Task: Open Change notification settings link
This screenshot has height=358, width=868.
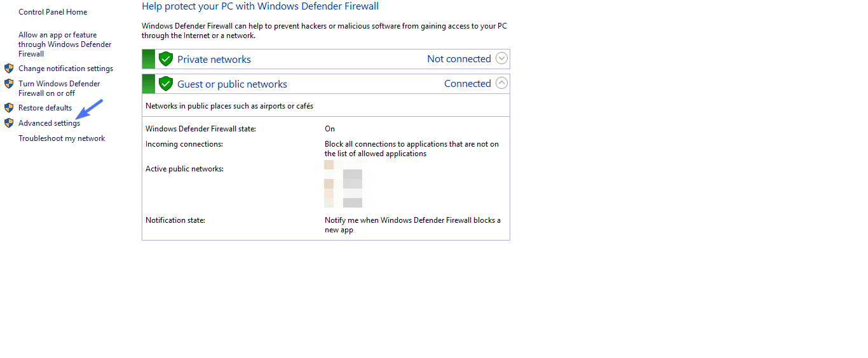Action: [x=65, y=69]
